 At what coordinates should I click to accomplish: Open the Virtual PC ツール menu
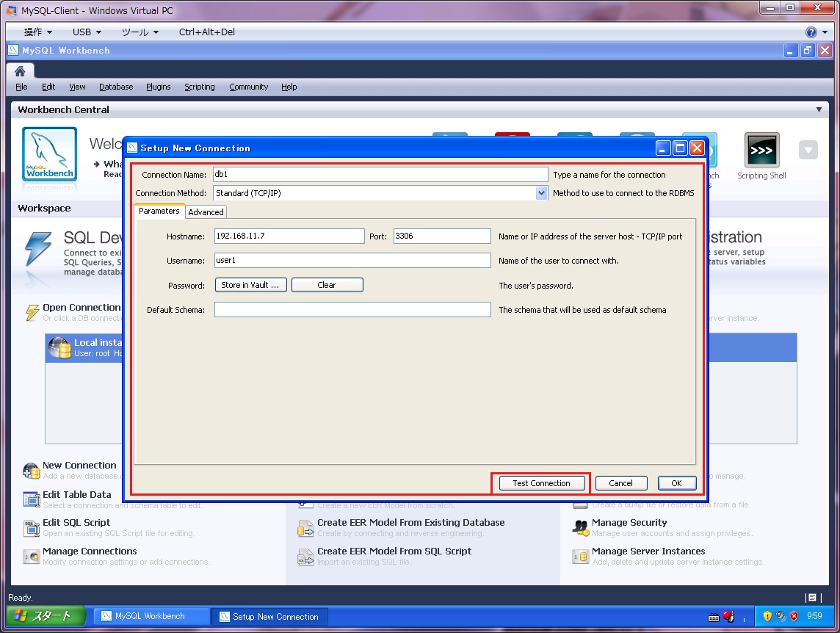point(140,32)
